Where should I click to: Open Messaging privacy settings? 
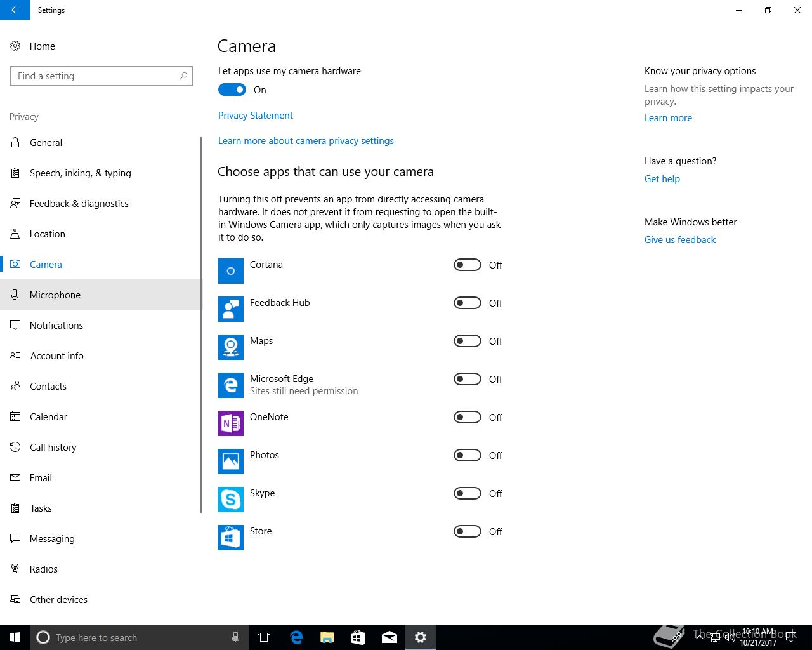click(x=100, y=538)
